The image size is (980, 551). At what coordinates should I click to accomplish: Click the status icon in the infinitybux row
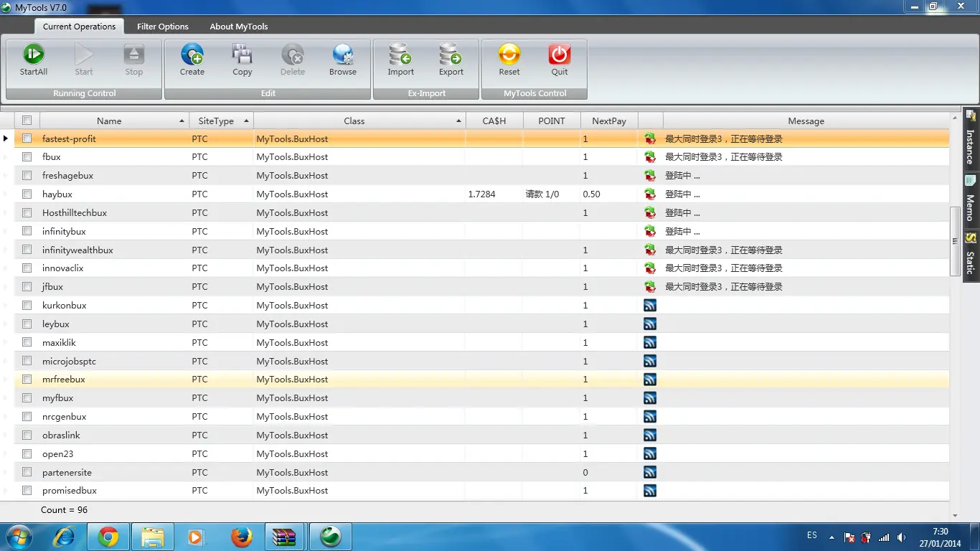tap(650, 232)
